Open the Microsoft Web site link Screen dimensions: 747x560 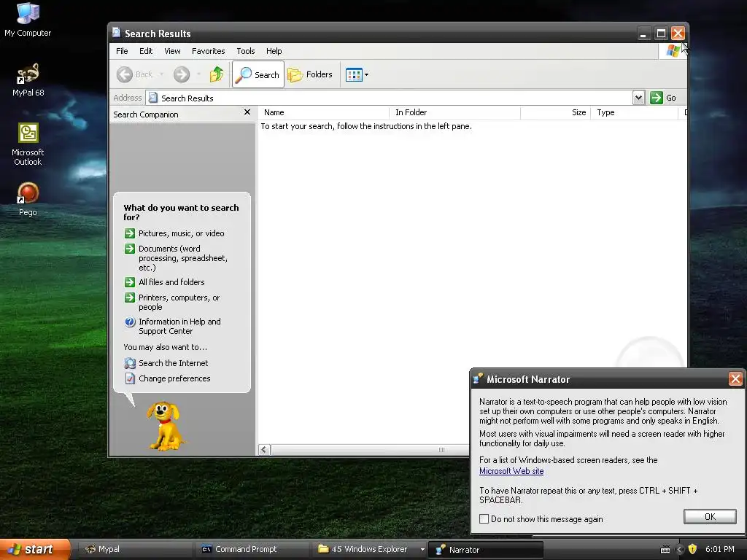coord(511,471)
